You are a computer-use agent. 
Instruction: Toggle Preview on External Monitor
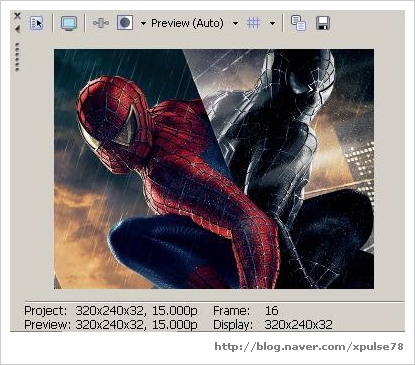pyautogui.click(x=69, y=23)
